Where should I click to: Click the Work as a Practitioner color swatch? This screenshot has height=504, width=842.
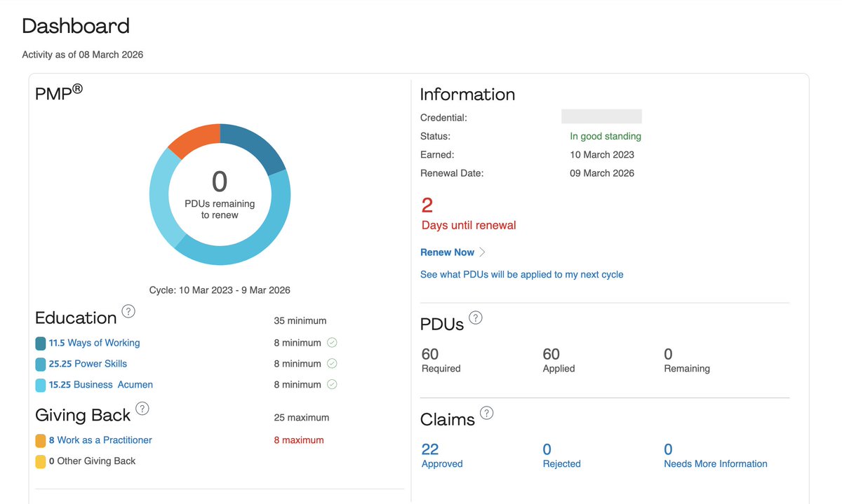coord(41,441)
